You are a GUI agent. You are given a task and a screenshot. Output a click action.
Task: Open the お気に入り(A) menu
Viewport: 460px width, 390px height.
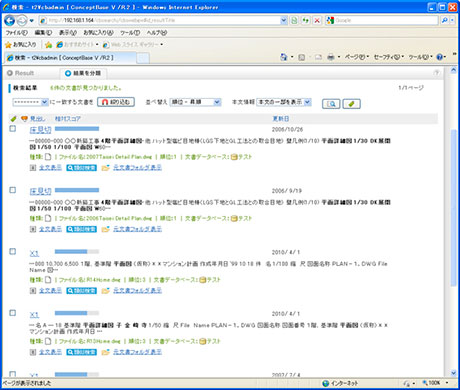(x=98, y=33)
